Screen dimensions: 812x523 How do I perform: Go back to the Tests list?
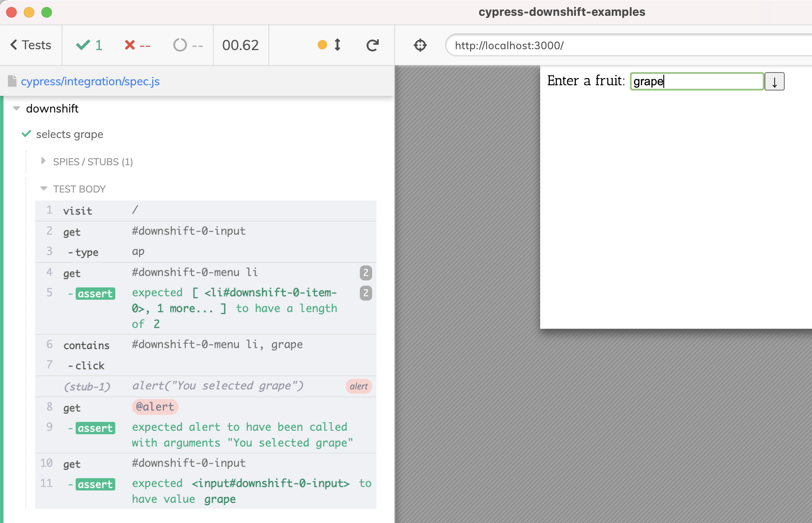(31, 45)
